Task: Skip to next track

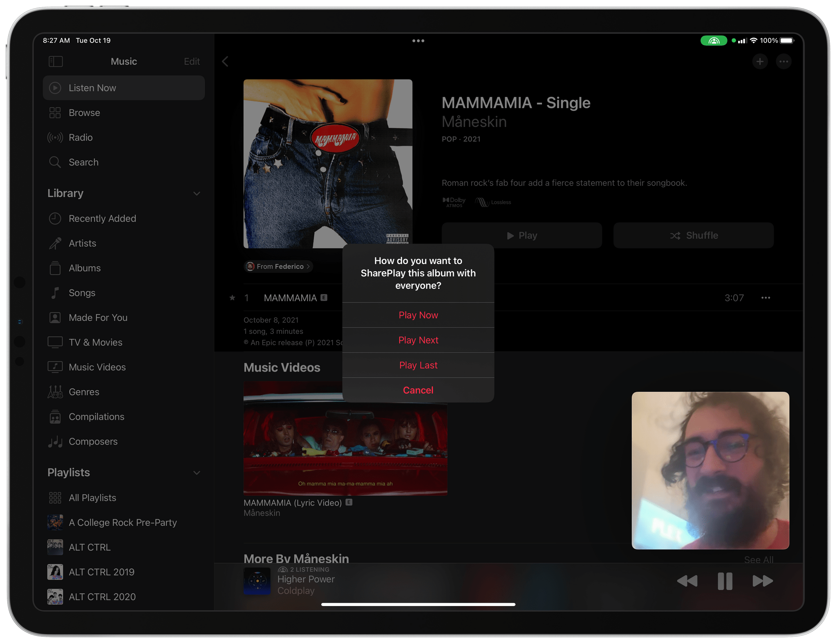Action: pyautogui.click(x=763, y=581)
